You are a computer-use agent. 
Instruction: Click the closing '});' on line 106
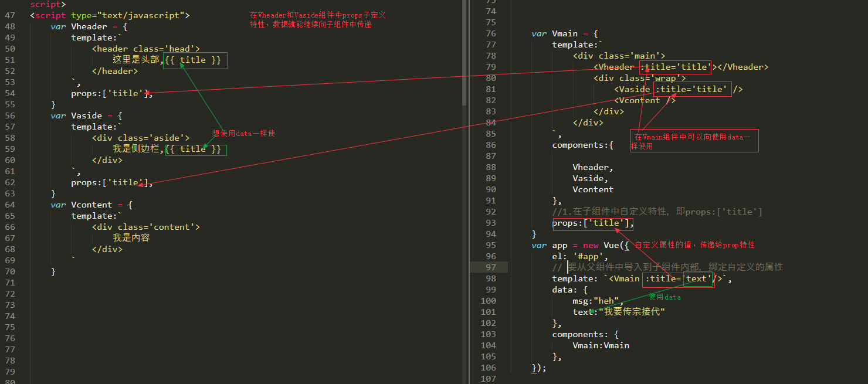[x=540, y=368]
